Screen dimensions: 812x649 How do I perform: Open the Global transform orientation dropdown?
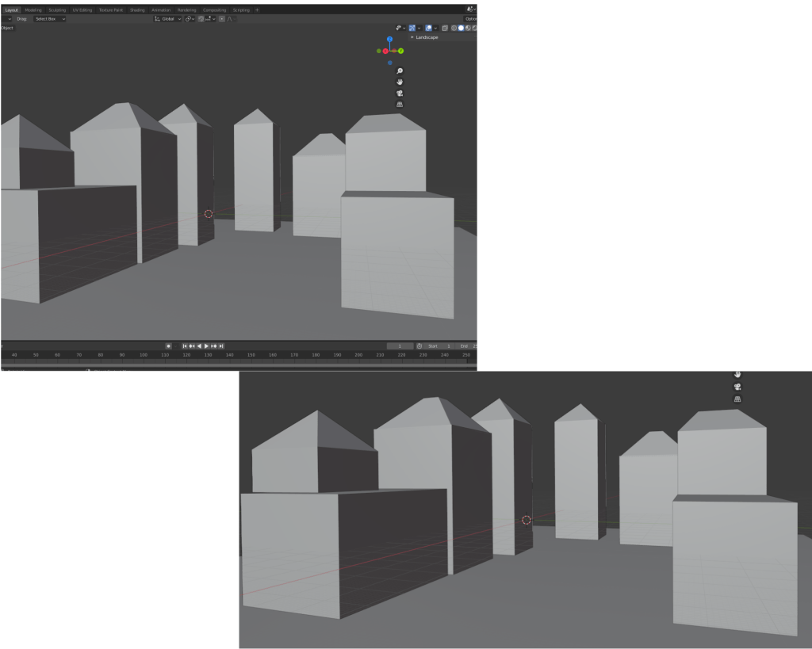pos(167,18)
